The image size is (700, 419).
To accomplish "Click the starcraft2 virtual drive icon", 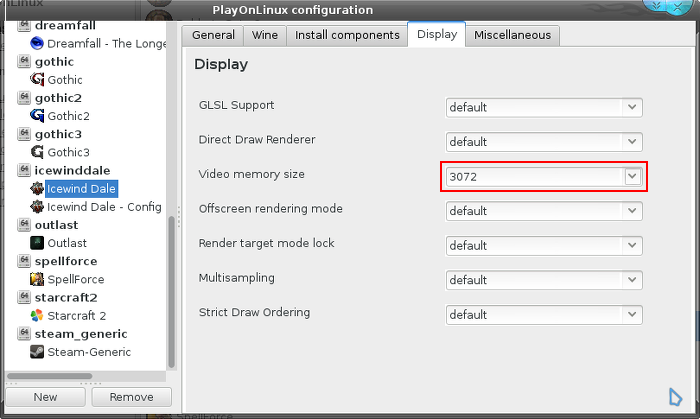I will tap(24, 297).
